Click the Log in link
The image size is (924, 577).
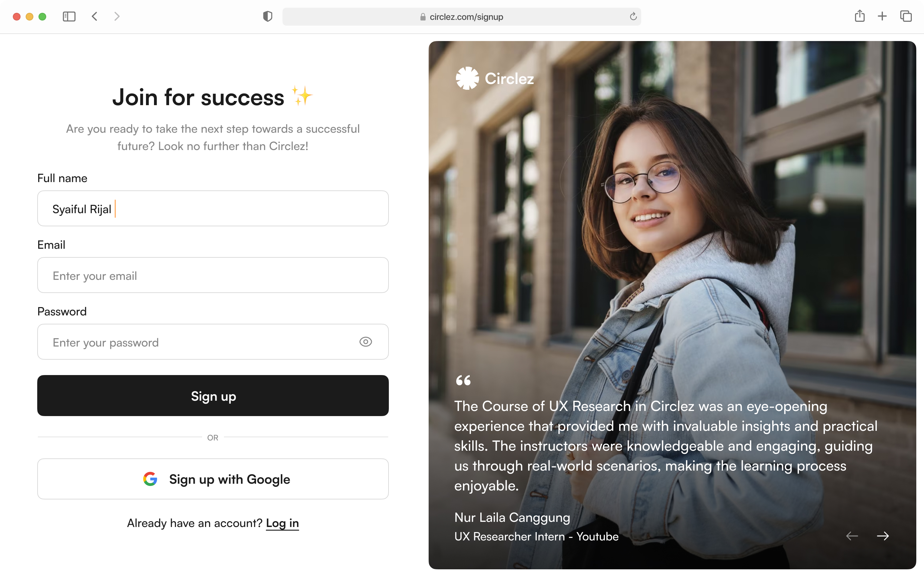[282, 523]
